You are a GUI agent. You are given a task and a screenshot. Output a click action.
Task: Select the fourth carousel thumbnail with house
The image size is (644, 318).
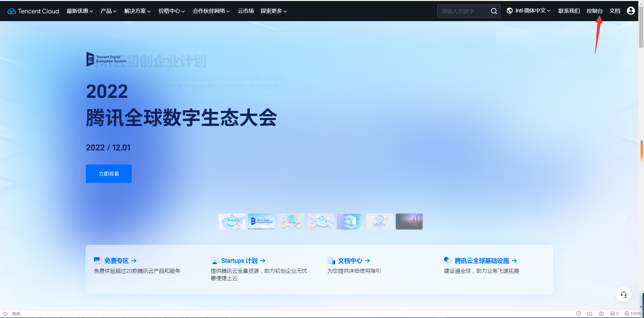pyautogui.click(x=321, y=221)
